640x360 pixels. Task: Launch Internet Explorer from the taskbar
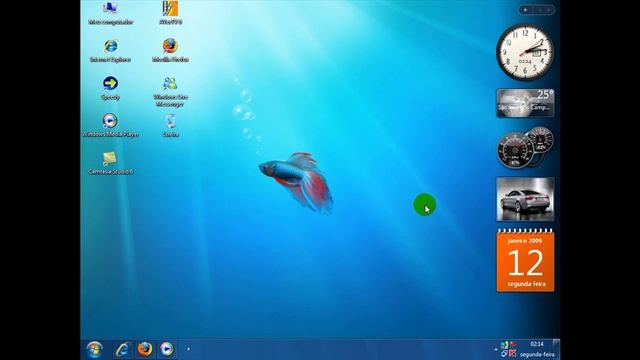tap(122, 349)
